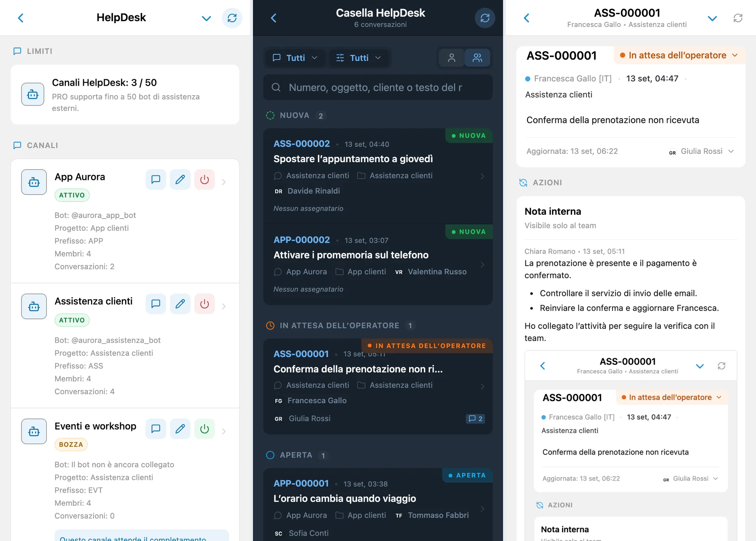Click the BOZZA badge under Eventi e workshop
Screen dimensions: 756x541
(x=71, y=445)
